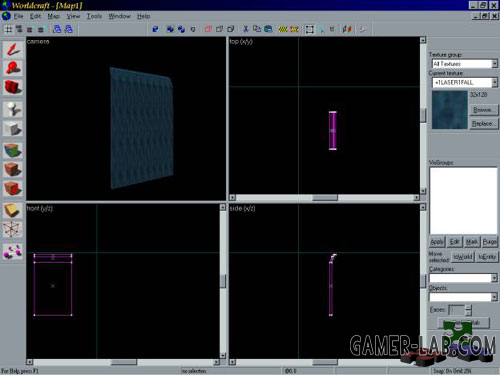500x375 pixels.
Task: Open the Categories dropdown list
Action: 463,278
